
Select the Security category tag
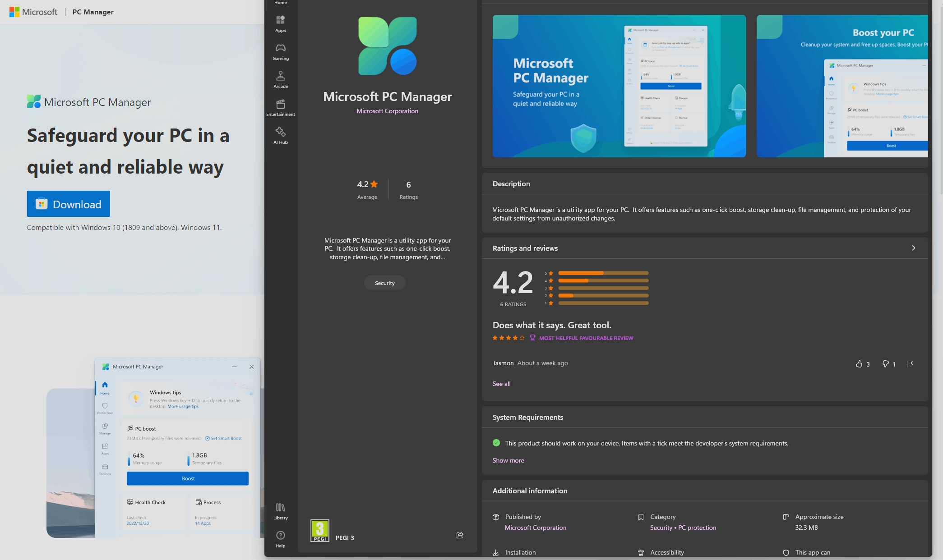(384, 283)
